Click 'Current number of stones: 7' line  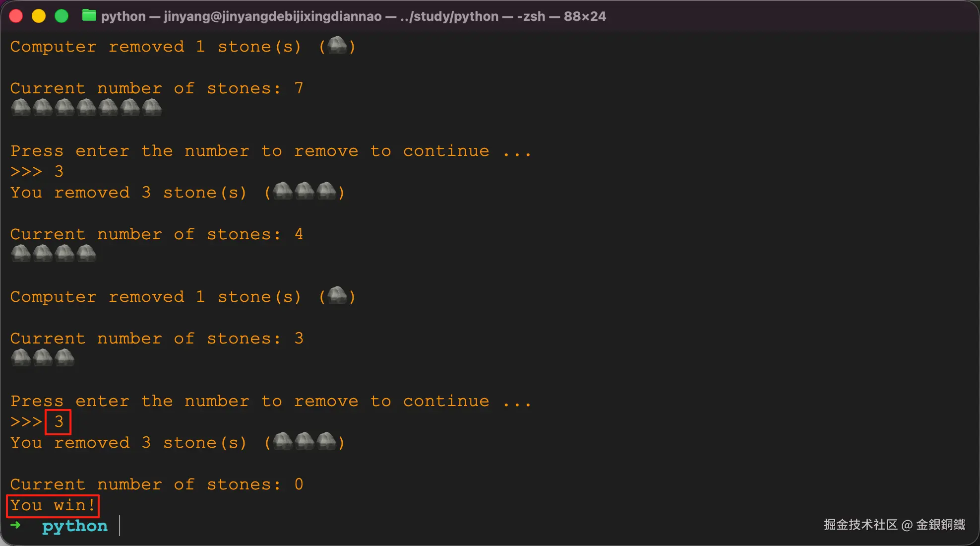[157, 88]
